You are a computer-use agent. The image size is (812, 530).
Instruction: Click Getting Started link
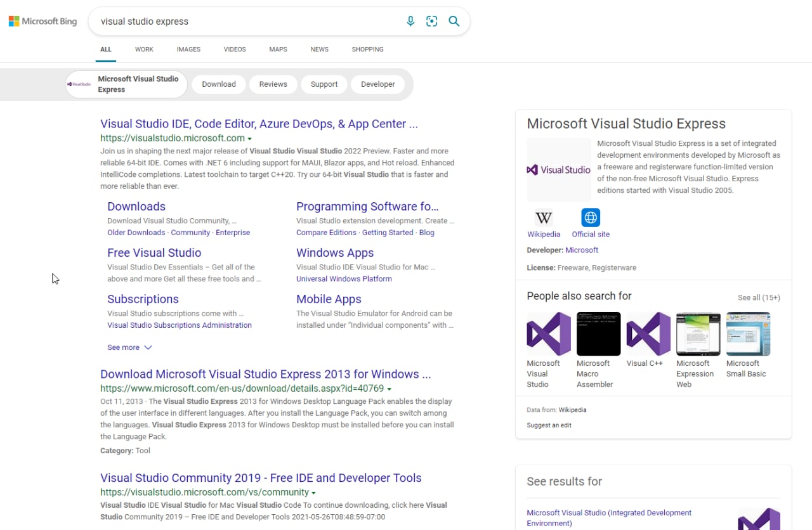pos(388,233)
